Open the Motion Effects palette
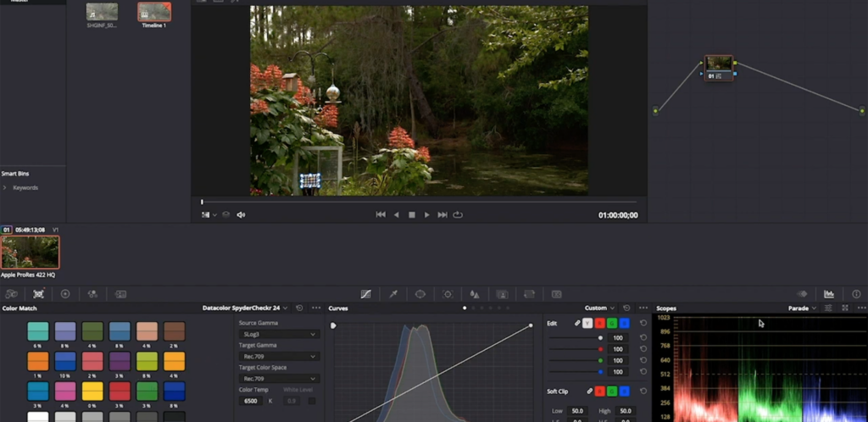The image size is (868, 422). pos(120,294)
